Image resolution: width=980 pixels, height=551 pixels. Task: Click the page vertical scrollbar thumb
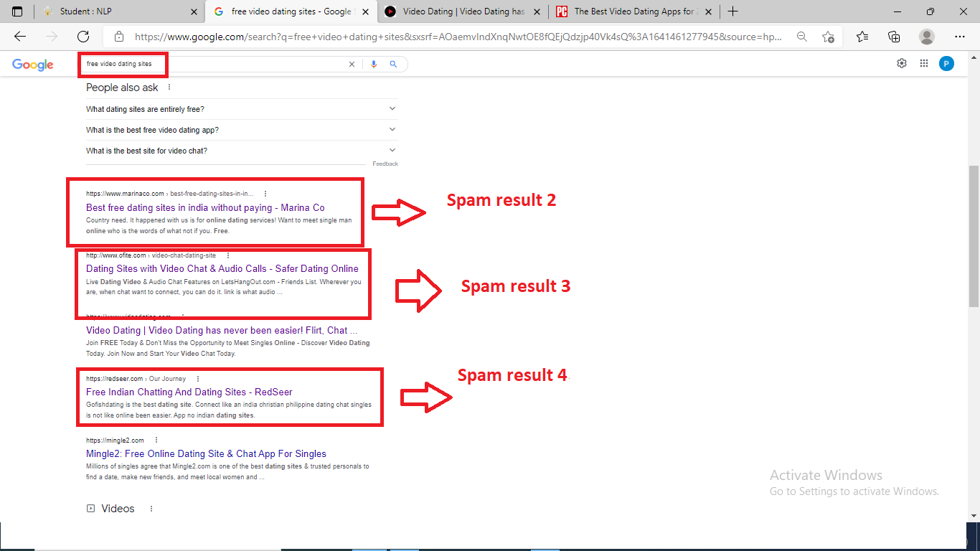click(974, 236)
